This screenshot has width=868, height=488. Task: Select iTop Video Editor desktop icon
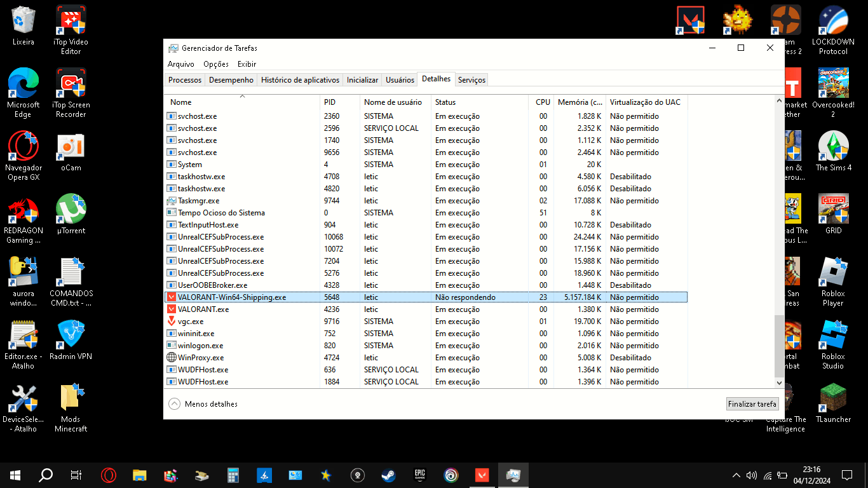(71, 30)
